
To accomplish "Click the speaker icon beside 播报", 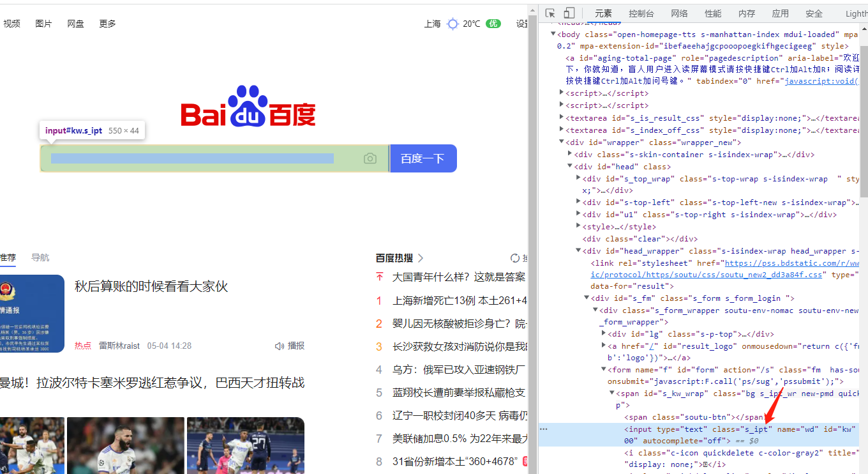I will 279,346.
